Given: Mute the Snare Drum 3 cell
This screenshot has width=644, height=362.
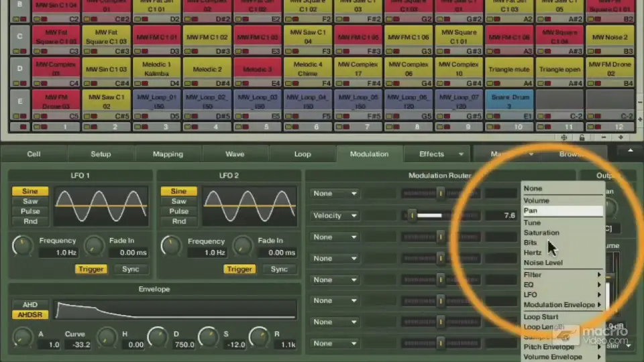Looking at the screenshot, I should [x=497, y=116].
